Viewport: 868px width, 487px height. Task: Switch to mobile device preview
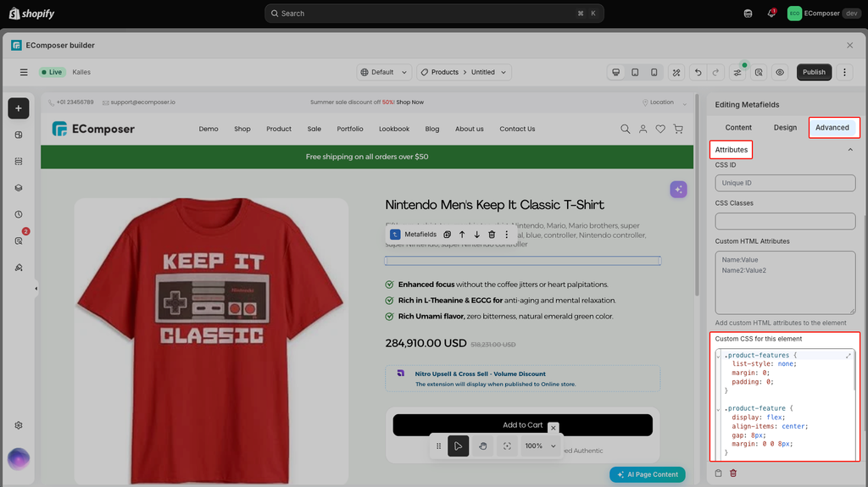[654, 72]
